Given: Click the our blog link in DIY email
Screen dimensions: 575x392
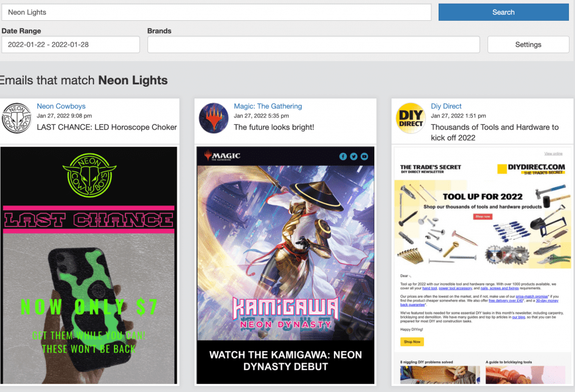Looking at the screenshot, I should 519,317.
